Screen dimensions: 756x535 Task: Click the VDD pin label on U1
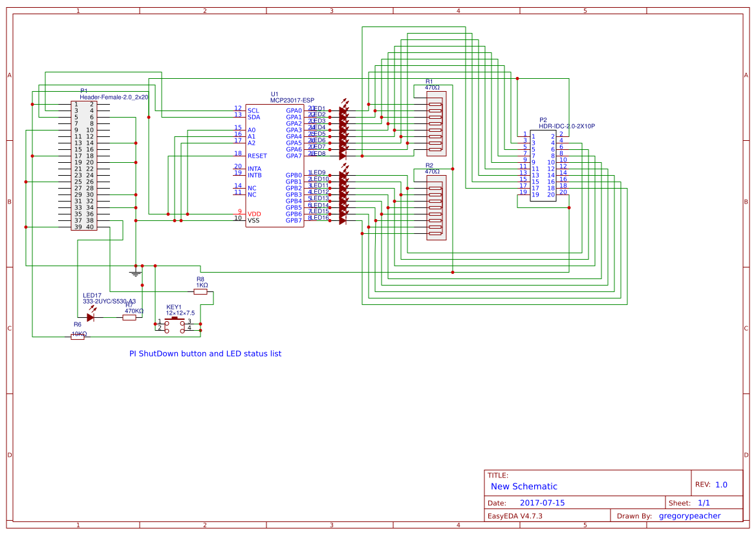pyautogui.click(x=254, y=213)
